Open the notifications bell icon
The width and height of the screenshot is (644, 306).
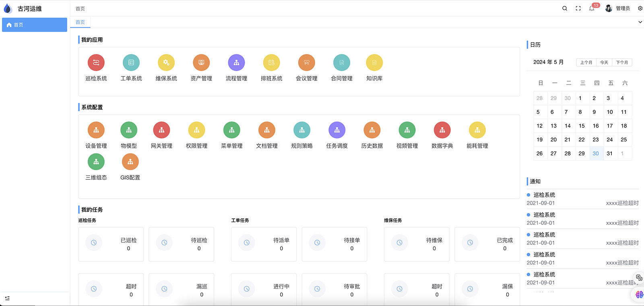click(592, 8)
